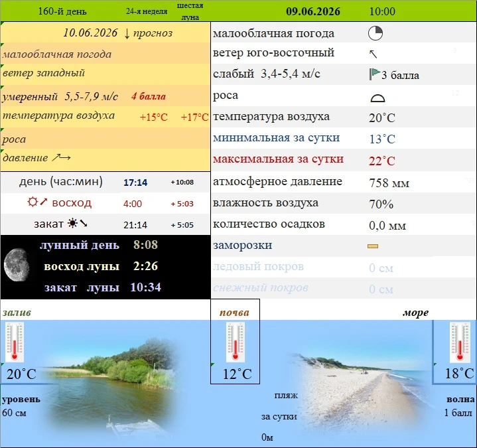Click the bay thermometer icon
The width and height of the screenshot is (477, 448).
coord(15,342)
